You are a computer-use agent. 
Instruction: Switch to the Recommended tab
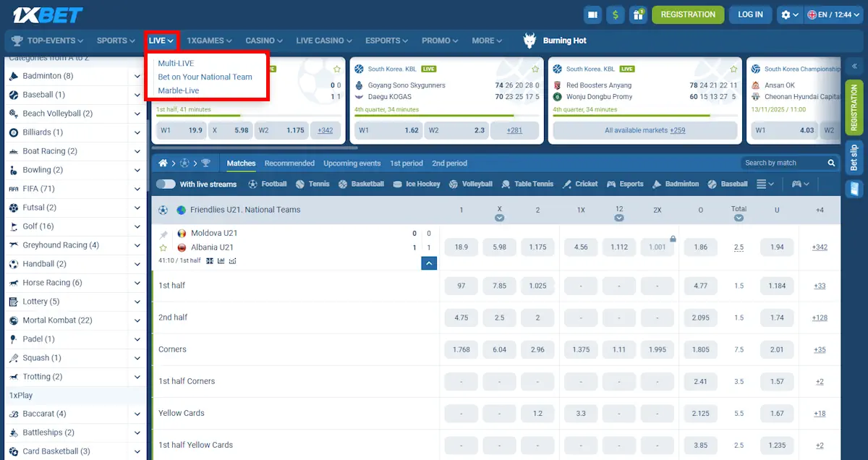[x=289, y=163]
